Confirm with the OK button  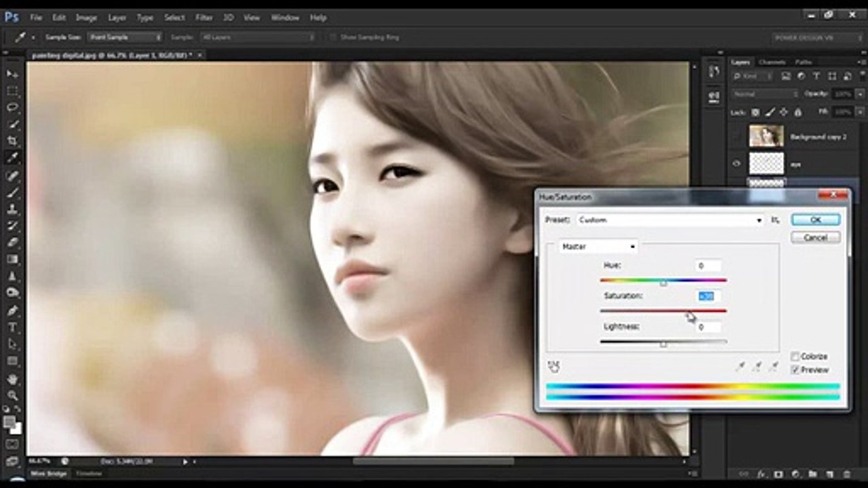(815, 220)
